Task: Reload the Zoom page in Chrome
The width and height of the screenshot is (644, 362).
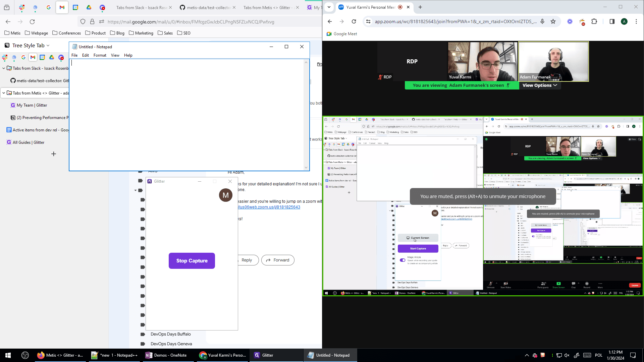Action: (354, 21)
